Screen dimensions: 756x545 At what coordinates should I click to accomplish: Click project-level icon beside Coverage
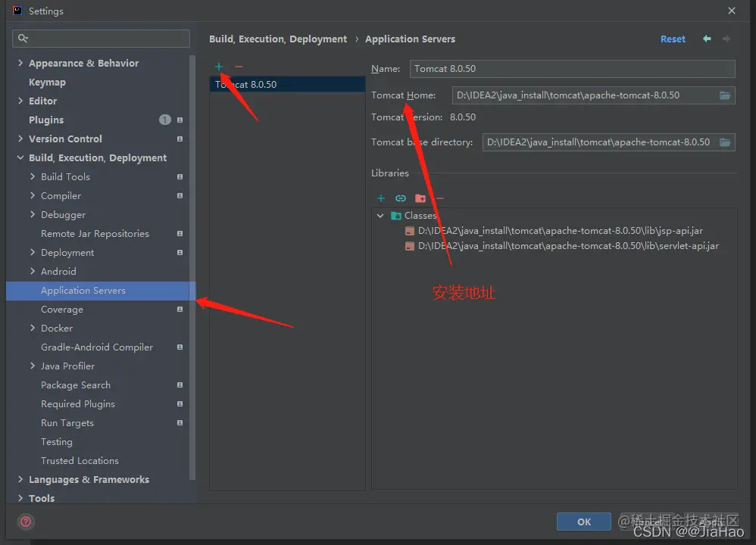(180, 310)
